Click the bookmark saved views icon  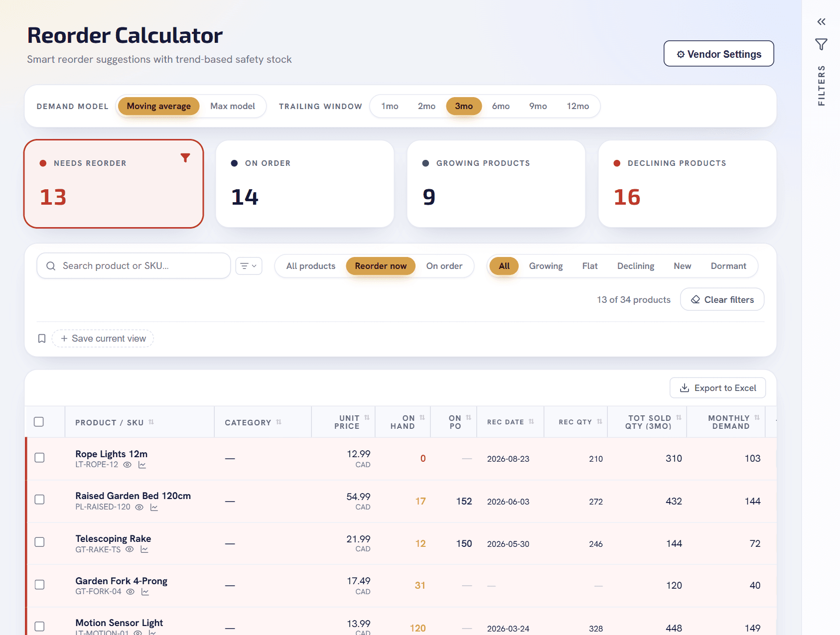coord(42,339)
